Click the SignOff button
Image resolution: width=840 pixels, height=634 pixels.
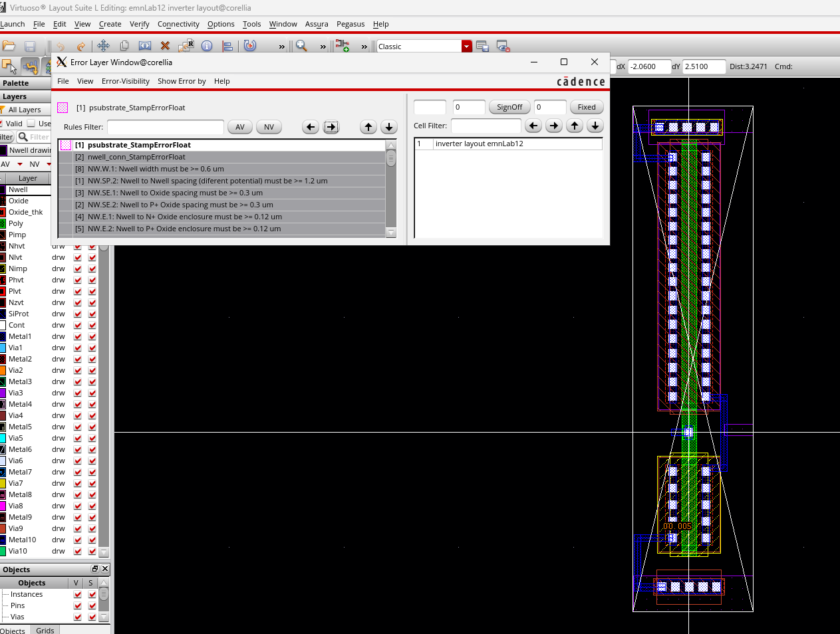509,107
